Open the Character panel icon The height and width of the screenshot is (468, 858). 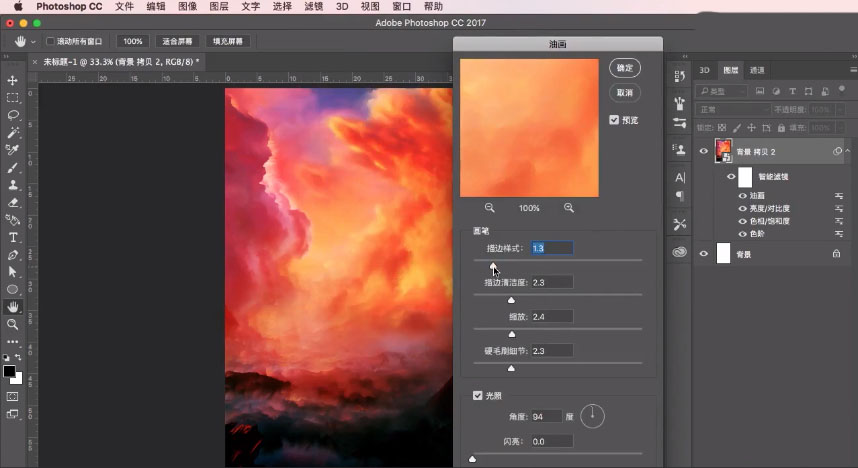coord(680,177)
